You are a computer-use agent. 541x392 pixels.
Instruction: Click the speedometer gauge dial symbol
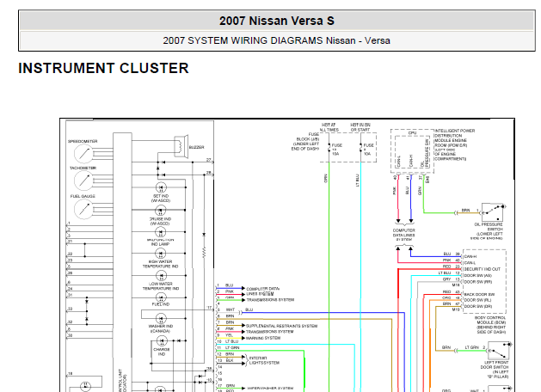[83, 153]
